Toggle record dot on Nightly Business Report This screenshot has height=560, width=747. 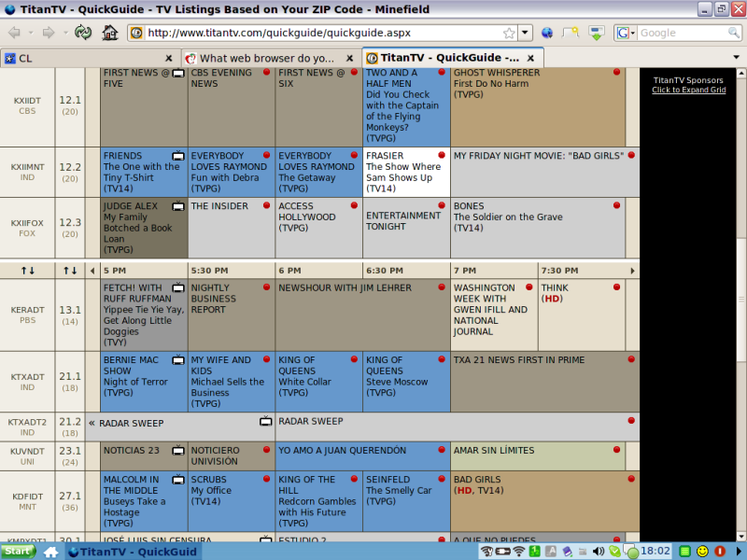click(x=267, y=287)
